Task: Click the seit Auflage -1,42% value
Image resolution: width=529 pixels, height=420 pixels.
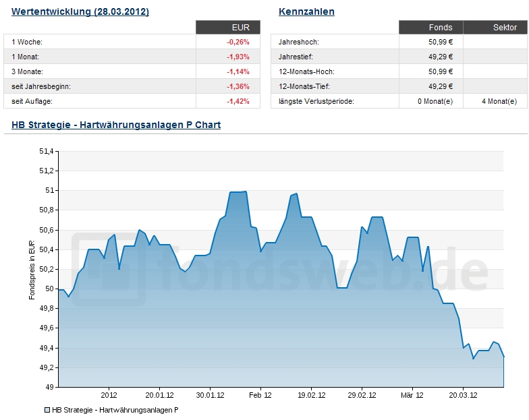Action: click(238, 101)
